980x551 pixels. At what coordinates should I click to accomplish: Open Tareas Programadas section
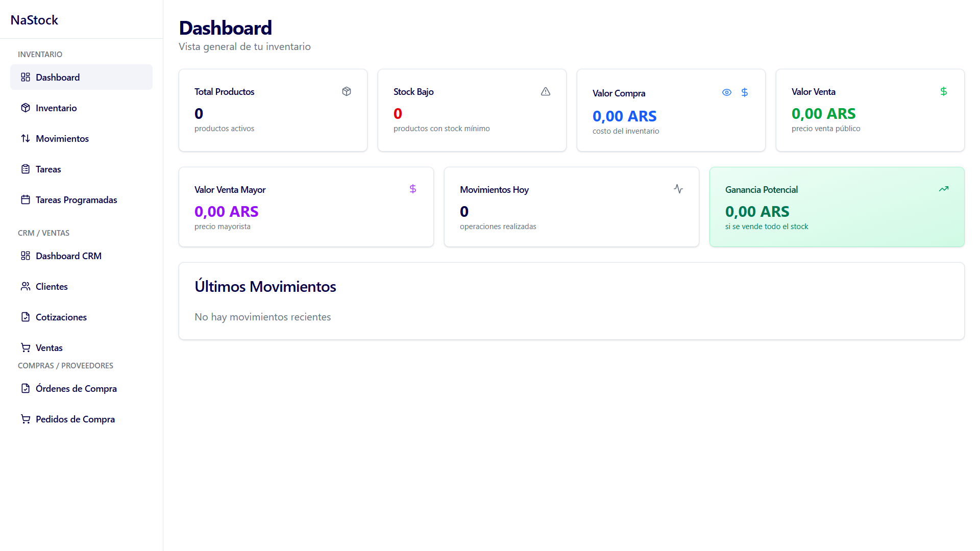tap(76, 199)
